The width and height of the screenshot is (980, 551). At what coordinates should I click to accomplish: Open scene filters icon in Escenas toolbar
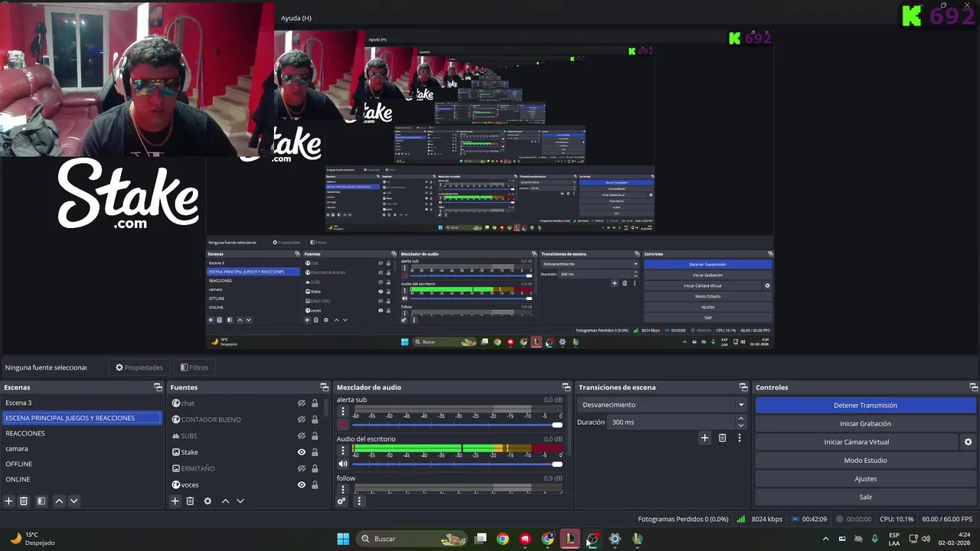(x=41, y=501)
